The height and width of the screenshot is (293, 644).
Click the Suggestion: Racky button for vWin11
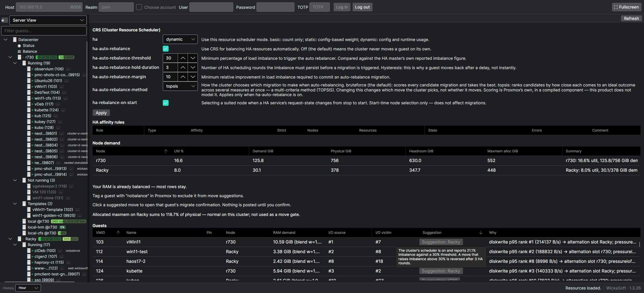click(x=441, y=242)
